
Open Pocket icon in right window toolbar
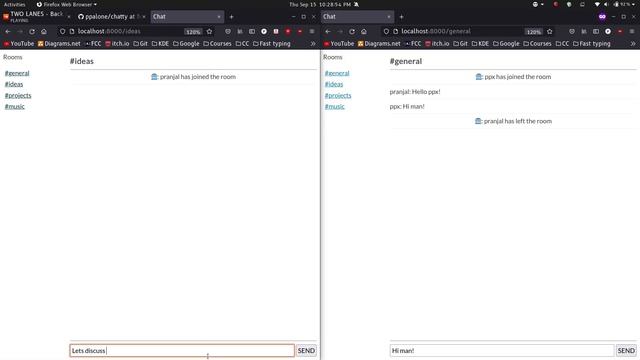[572, 31]
